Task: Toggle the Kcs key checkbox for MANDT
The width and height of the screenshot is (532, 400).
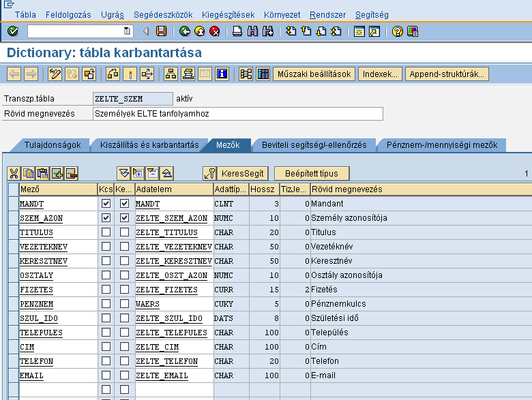Action: pos(106,203)
